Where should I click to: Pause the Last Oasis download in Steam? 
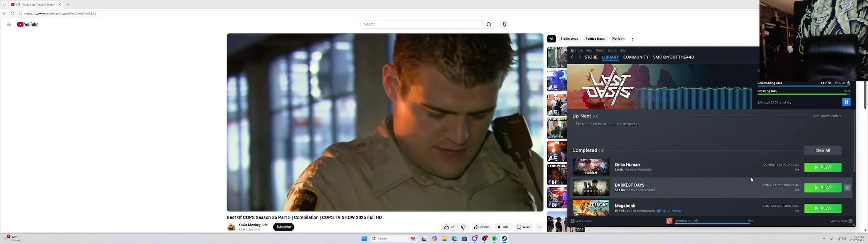tap(846, 102)
